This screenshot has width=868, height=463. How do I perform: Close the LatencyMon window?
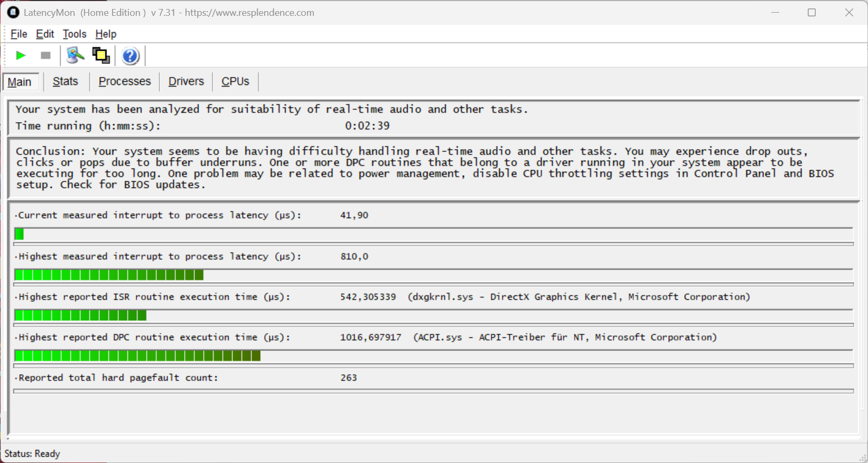coord(849,12)
